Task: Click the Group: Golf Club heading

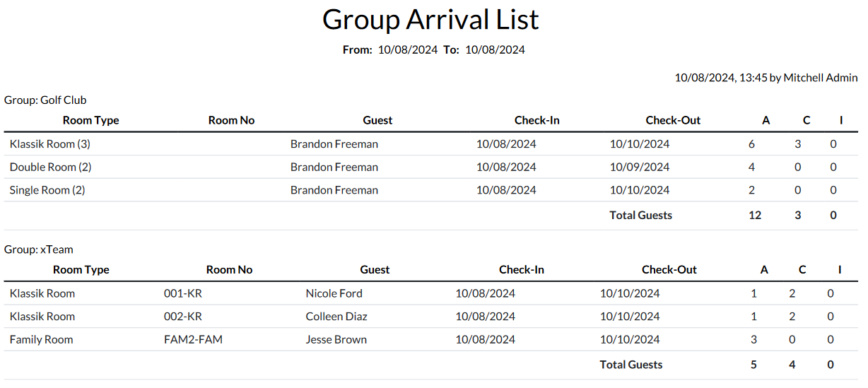Action: (45, 100)
